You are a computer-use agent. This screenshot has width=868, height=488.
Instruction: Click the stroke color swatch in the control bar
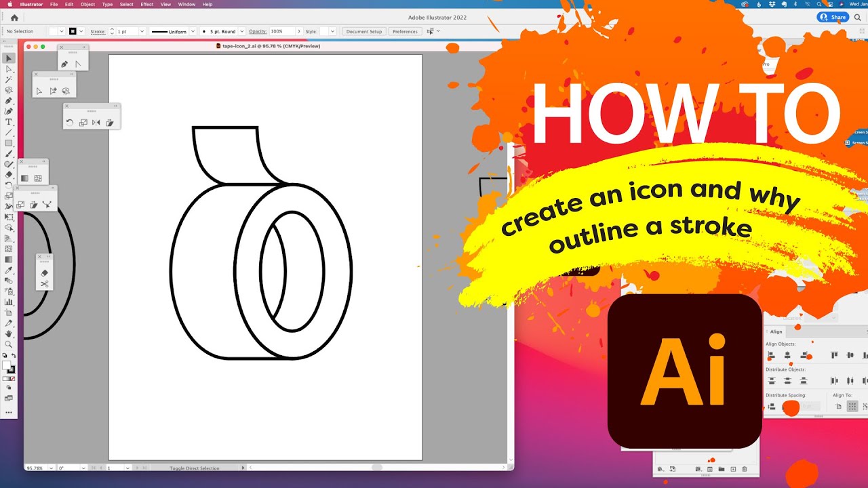[73, 31]
